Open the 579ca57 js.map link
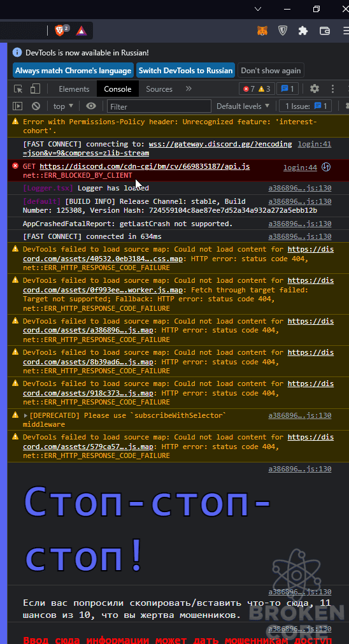 click(178, 441)
